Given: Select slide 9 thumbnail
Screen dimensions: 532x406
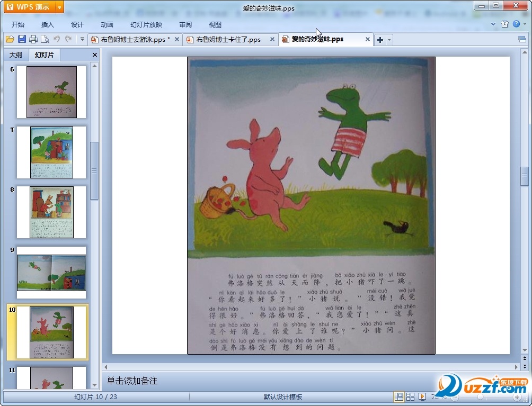Looking at the screenshot, I should (x=51, y=273).
